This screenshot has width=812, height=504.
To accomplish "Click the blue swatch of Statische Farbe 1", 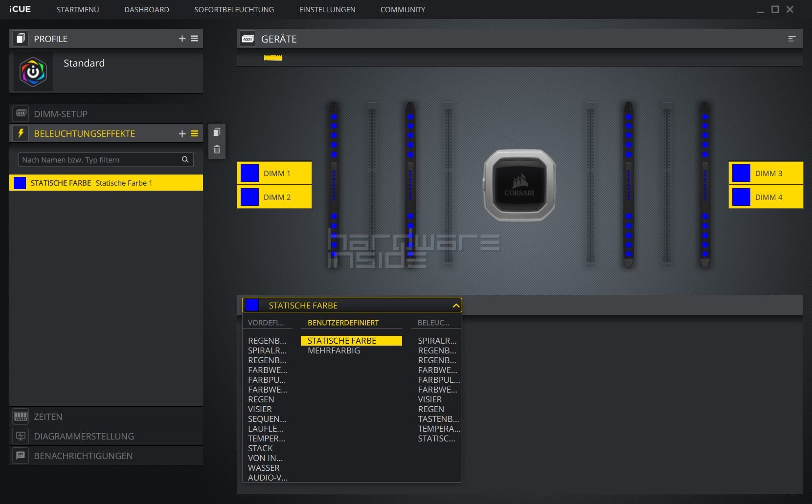I will pyautogui.click(x=20, y=183).
